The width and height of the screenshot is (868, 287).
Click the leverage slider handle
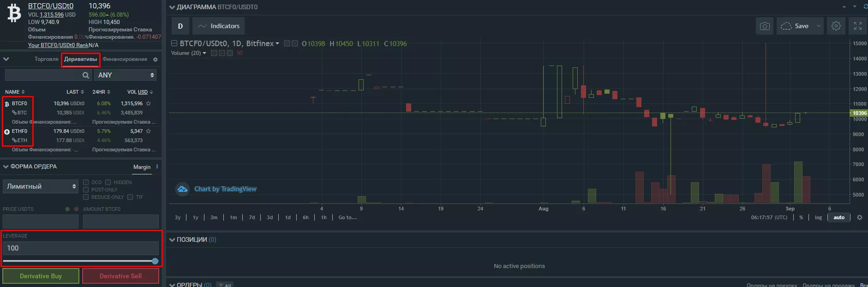coord(155,261)
